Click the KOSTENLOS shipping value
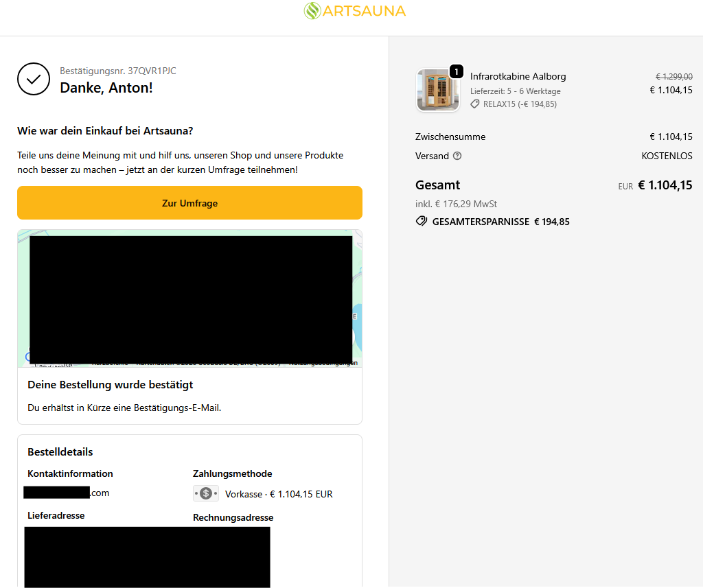703x588 pixels. (667, 156)
